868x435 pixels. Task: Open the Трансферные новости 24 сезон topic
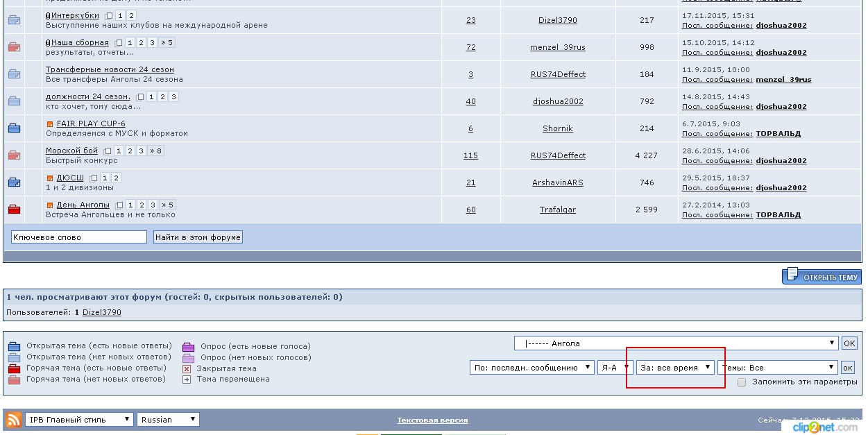click(x=110, y=69)
